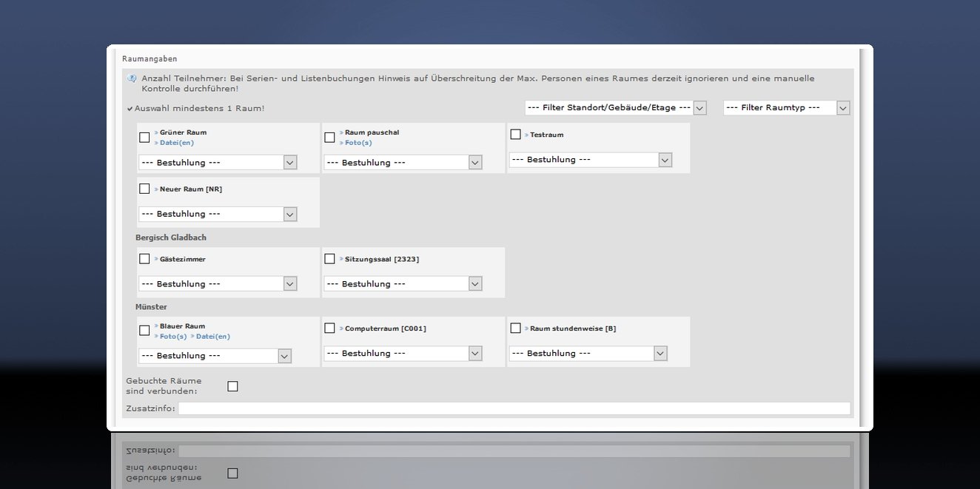Open the Filter Raumtyp dropdown
This screenshot has width=980, height=489.
pos(786,108)
